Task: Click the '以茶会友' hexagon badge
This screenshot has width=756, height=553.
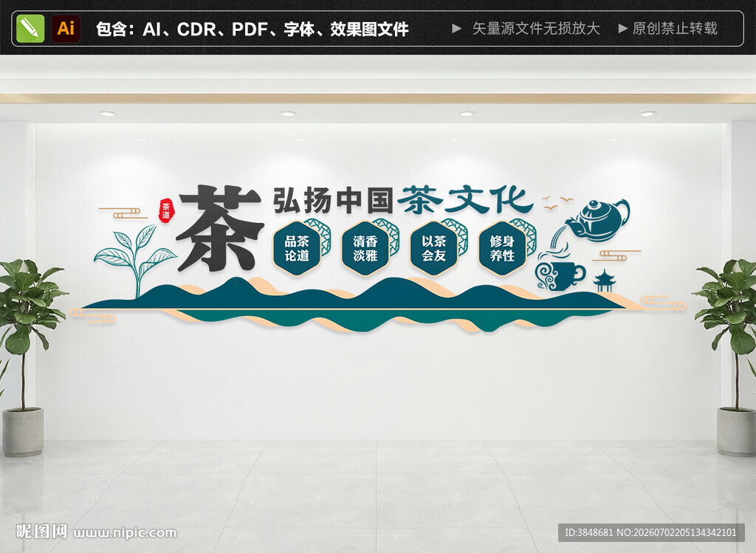Action: [x=433, y=248]
